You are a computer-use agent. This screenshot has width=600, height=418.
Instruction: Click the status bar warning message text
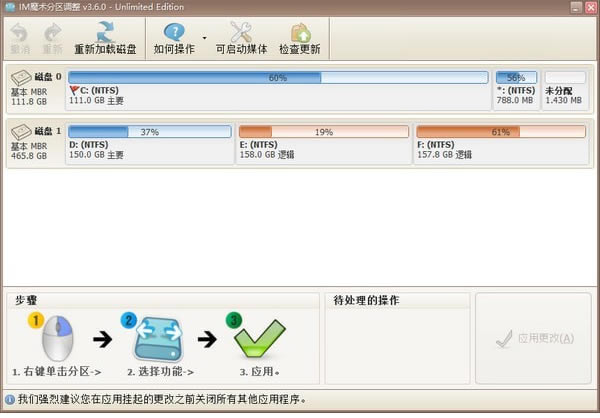[162, 400]
